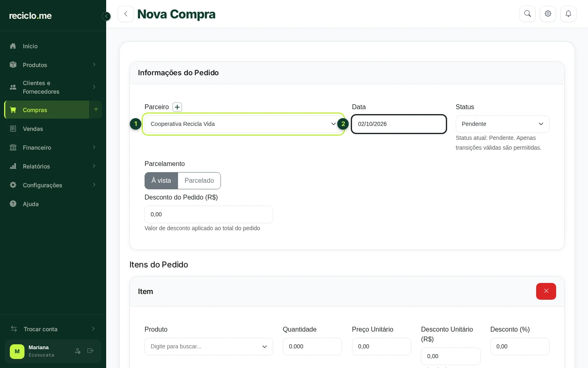Expand the Relatórios submenu
588x368 pixels.
53,166
